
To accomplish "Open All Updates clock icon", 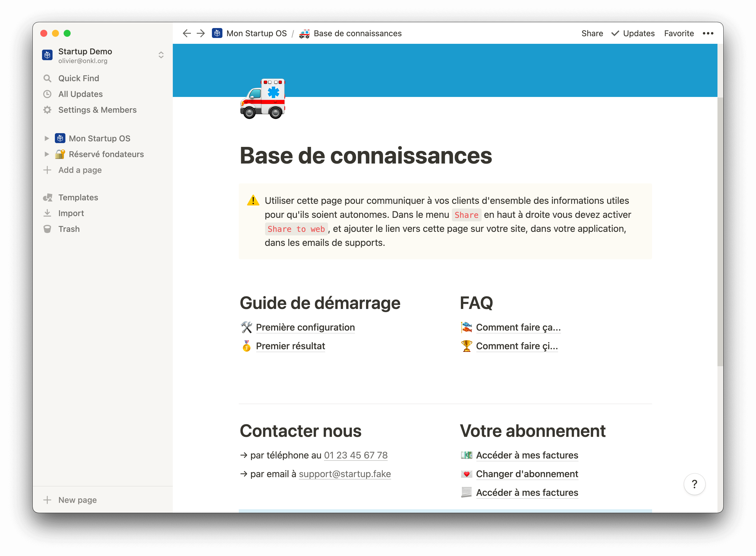I will pos(48,94).
